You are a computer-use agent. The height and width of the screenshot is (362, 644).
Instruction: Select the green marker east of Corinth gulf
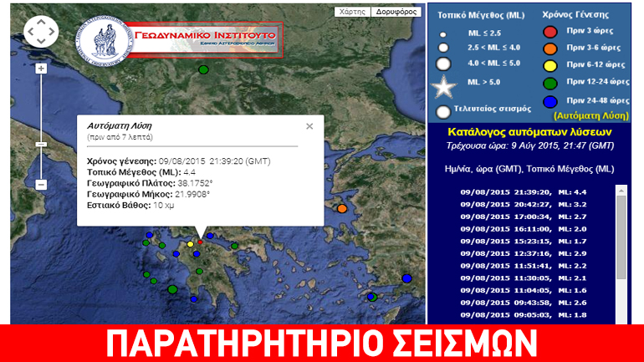pos(234,247)
